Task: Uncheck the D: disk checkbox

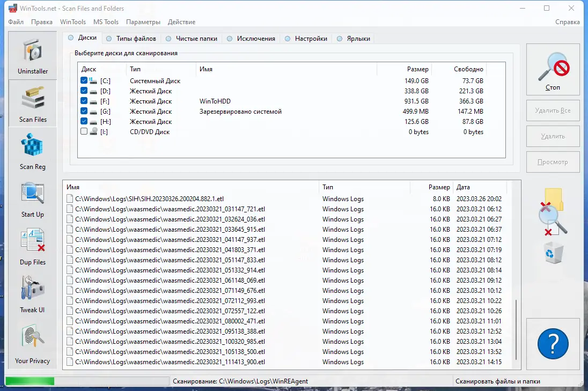Action: click(84, 91)
